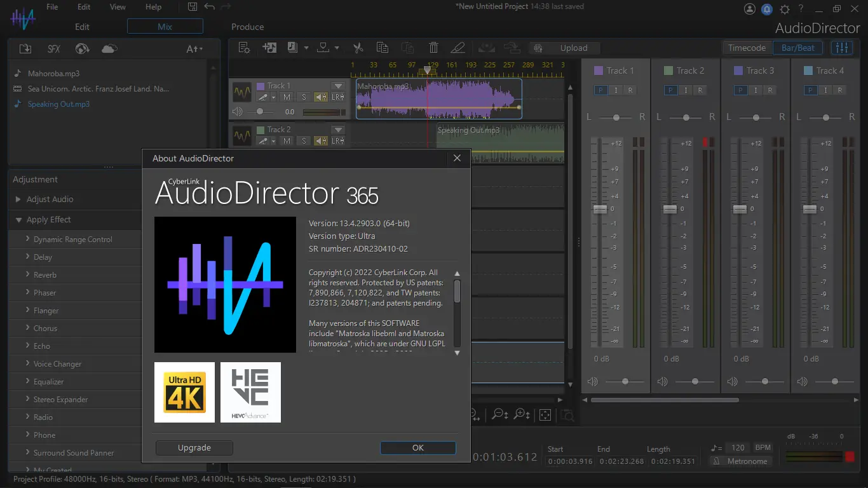Open the preferences gear icon at top
The height and width of the screenshot is (488, 868).
pyautogui.click(x=784, y=9)
